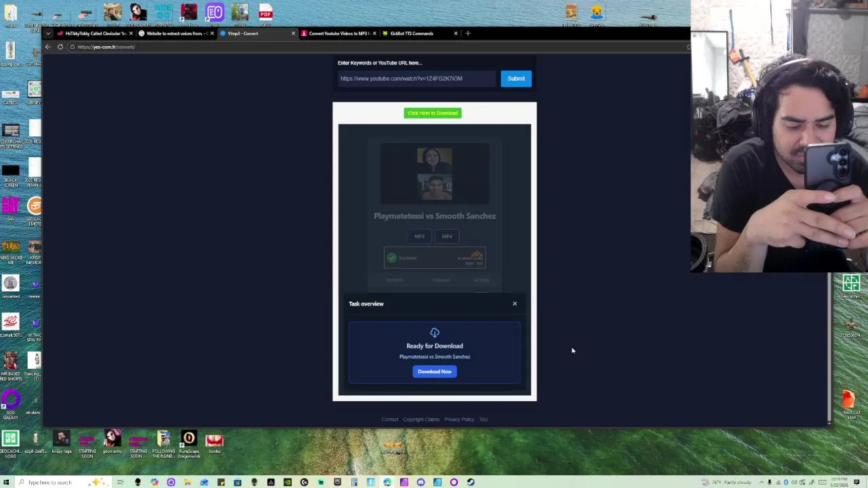Viewport: 868px width, 488px height.
Task: Open Discord from the taskbar
Action: (x=420, y=483)
